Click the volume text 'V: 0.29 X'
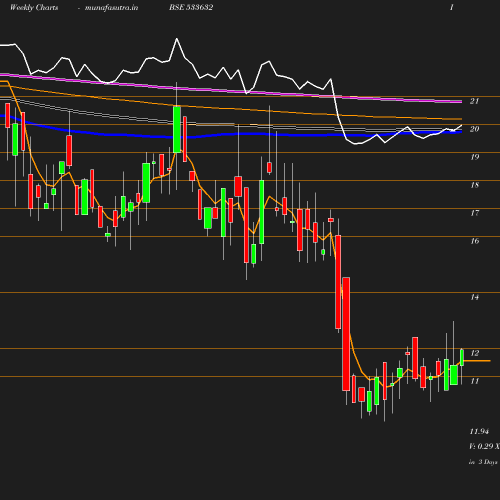 pos(484,446)
